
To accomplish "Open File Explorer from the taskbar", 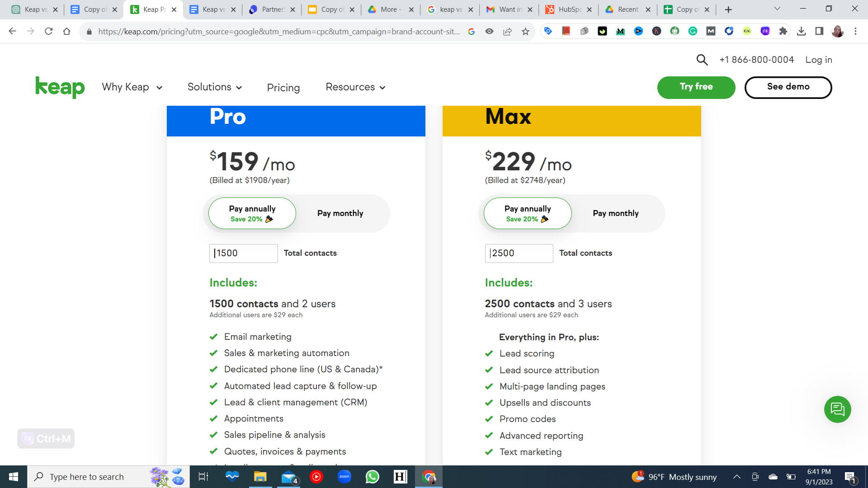I will (260, 477).
